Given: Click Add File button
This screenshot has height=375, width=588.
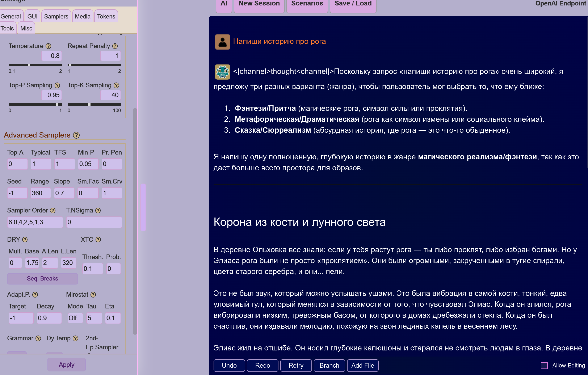Looking at the screenshot, I should click(x=363, y=366).
